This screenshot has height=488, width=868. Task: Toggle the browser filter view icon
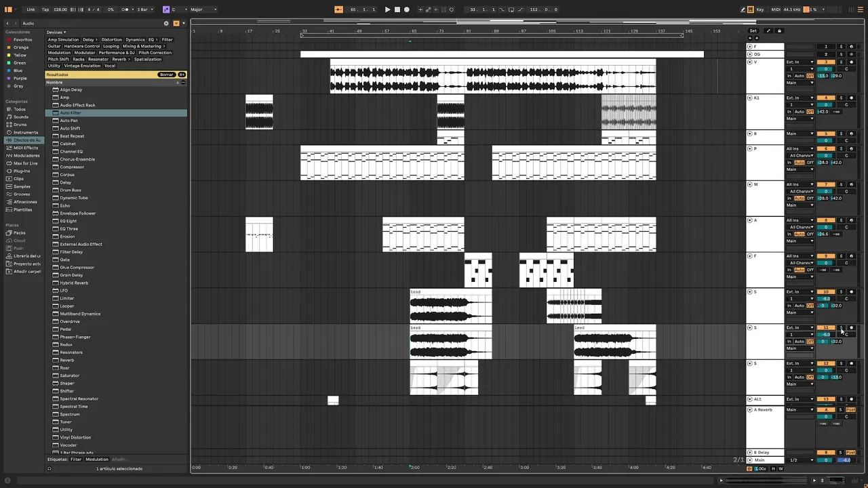click(x=176, y=23)
